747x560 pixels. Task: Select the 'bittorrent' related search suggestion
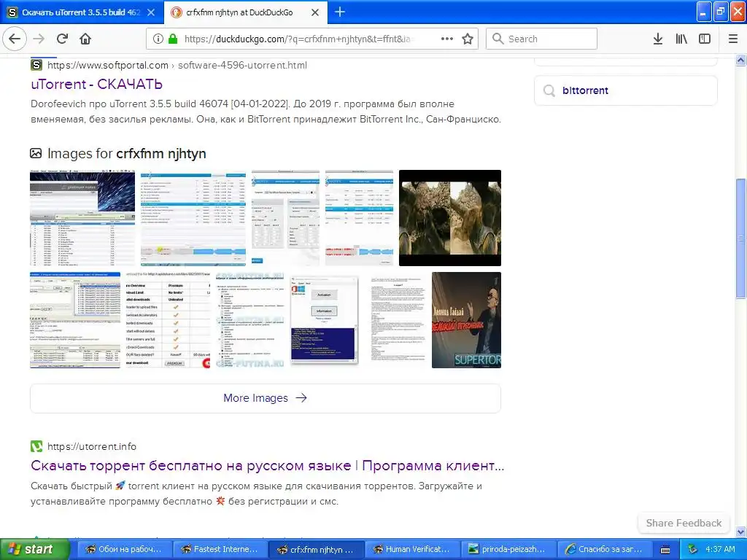(625, 90)
